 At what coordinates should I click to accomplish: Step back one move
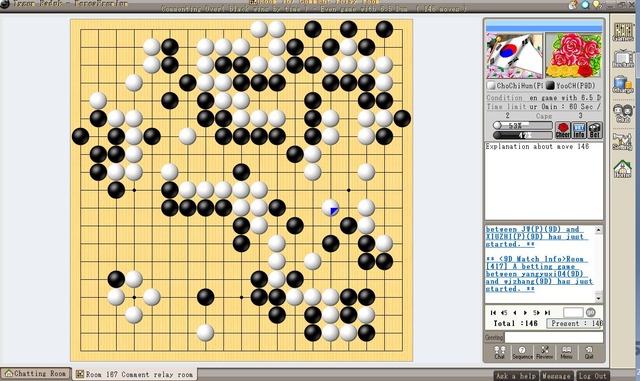(x=515, y=312)
